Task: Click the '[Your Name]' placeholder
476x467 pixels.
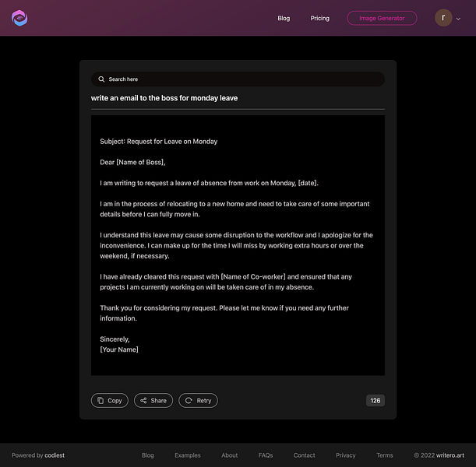Action: (x=119, y=349)
